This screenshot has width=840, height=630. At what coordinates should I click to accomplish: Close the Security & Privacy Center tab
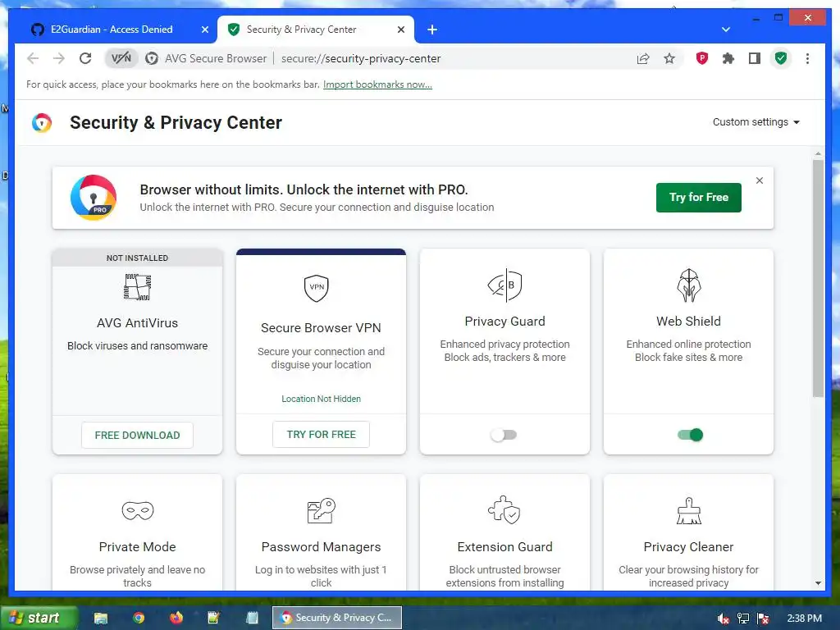(x=400, y=30)
